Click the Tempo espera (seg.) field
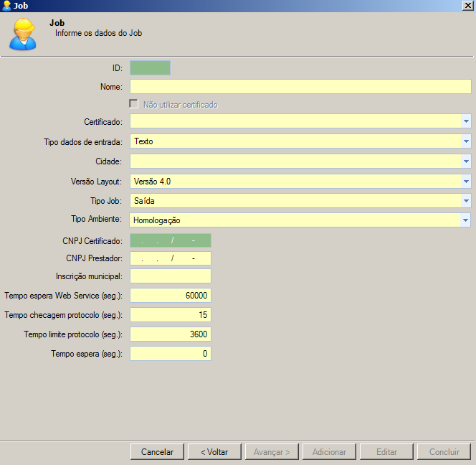This screenshot has height=465, width=476. tap(171, 354)
